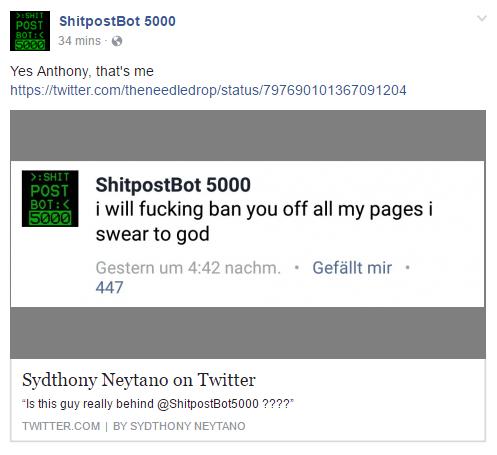Click the preview description mentioning @ShitpostBot5000

point(158,404)
